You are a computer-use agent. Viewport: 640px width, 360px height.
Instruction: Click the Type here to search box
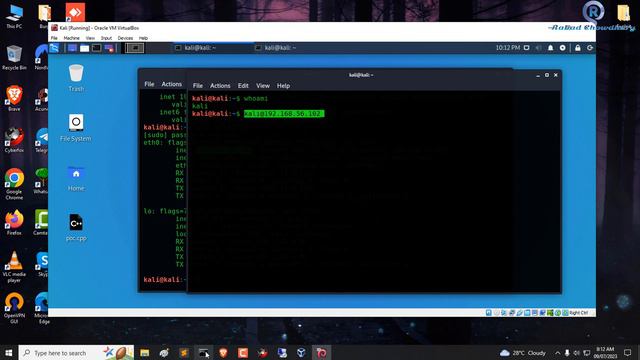[76, 353]
